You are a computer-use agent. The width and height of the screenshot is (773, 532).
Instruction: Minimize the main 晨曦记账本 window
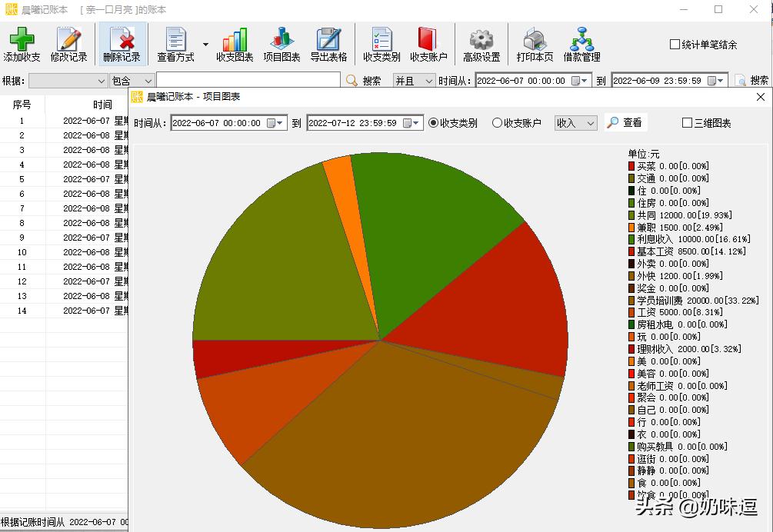(683, 9)
